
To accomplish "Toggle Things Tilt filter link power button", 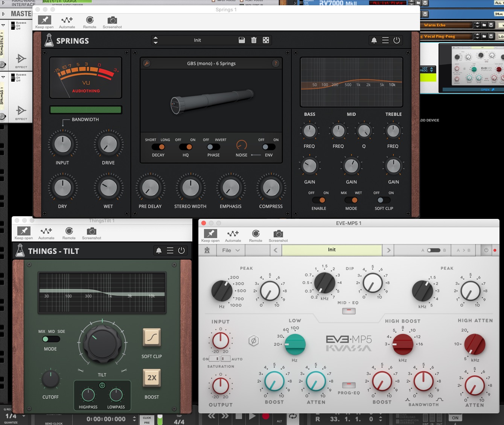I will click(x=102, y=386).
